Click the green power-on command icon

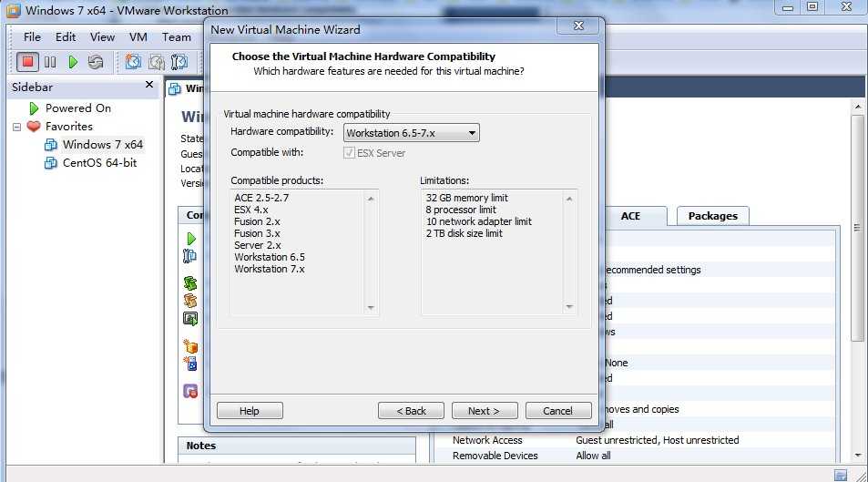191,239
